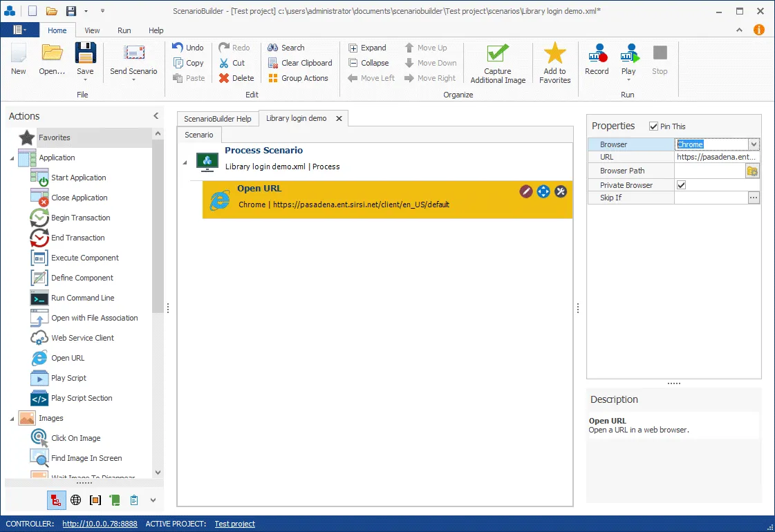Image resolution: width=775 pixels, height=532 pixels.
Task: Open the Browser dropdown showing Chrome
Action: (754, 144)
